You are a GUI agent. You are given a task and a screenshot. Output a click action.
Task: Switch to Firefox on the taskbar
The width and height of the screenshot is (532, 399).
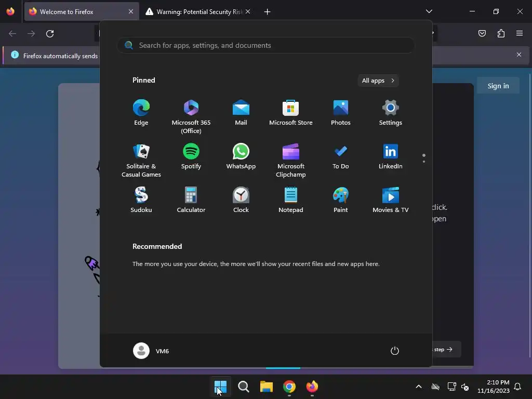(x=312, y=387)
